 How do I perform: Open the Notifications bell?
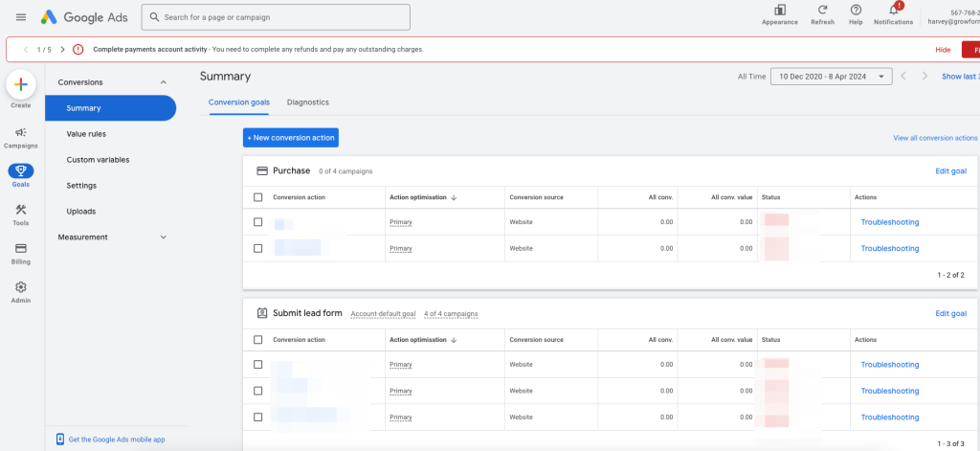click(x=894, y=10)
